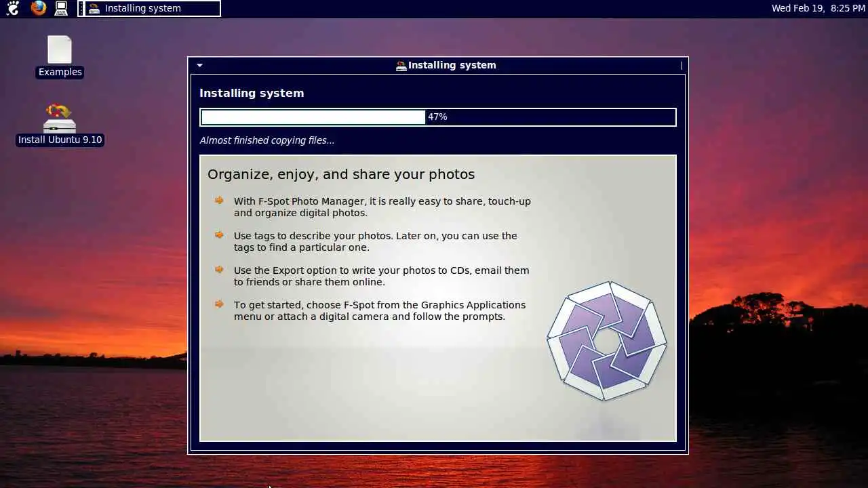This screenshot has height=488, width=868.
Task: Click the panel grip handle left of taskbar button
Action: point(81,8)
